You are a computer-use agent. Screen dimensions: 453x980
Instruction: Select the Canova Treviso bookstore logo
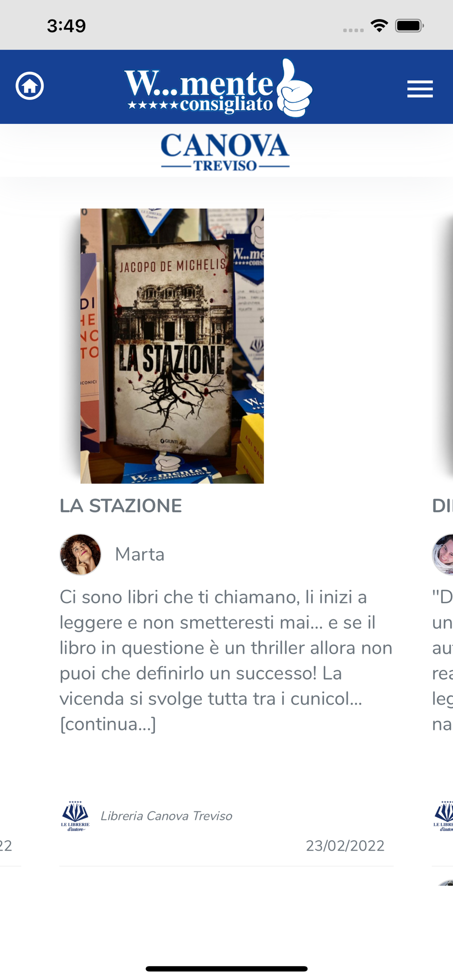[x=226, y=151]
